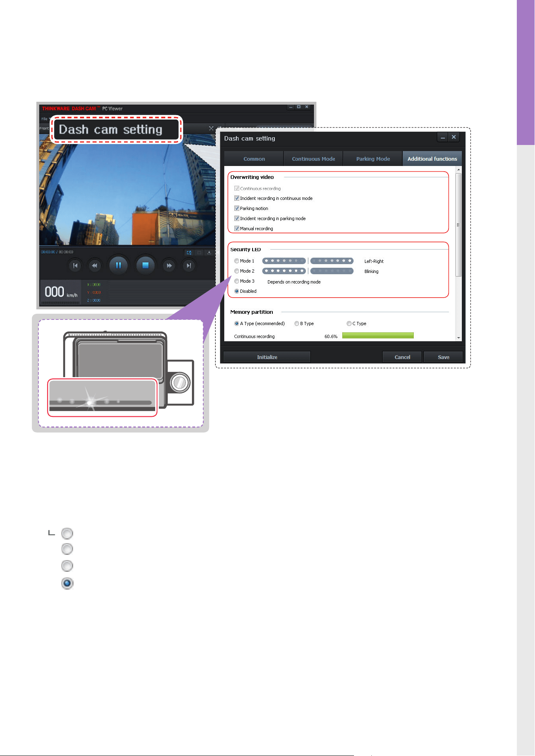Uncheck Incident recording in continuous mode

237,198
